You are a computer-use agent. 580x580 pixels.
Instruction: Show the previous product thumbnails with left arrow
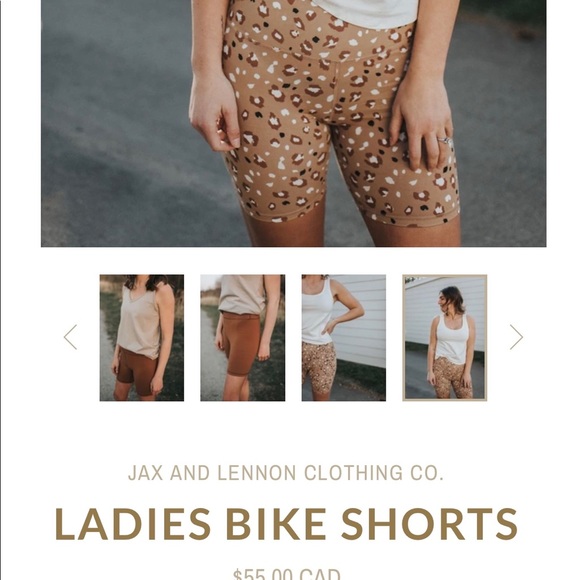(70, 337)
